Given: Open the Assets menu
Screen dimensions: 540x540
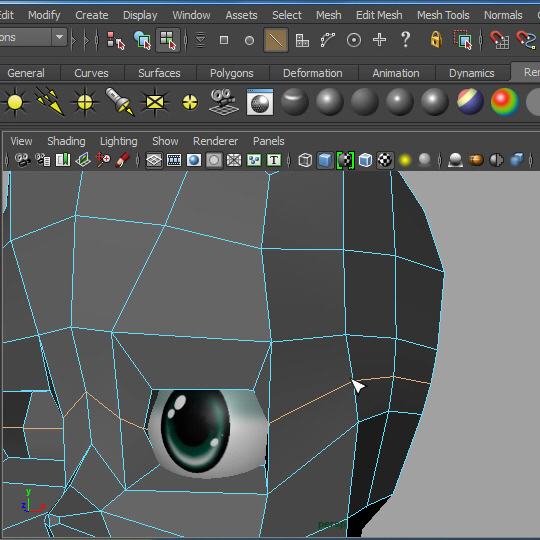Looking at the screenshot, I should 241,15.
